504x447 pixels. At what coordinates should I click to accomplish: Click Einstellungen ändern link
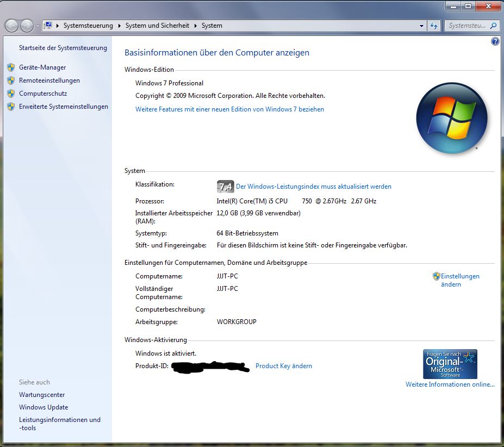click(460, 280)
